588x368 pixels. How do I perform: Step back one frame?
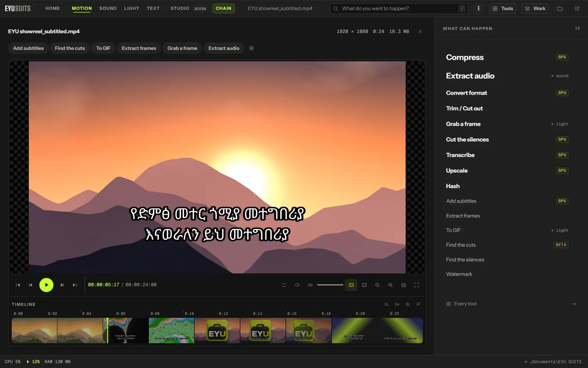pyautogui.click(x=31, y=285)
